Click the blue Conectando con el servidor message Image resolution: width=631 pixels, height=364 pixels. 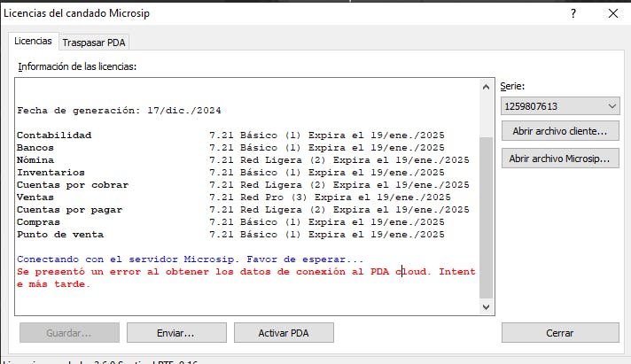[190, 259]
